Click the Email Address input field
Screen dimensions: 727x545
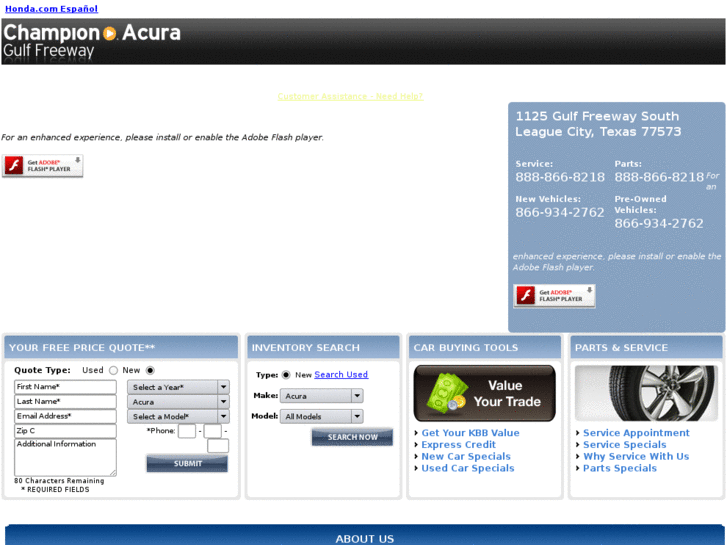(65, 417)
